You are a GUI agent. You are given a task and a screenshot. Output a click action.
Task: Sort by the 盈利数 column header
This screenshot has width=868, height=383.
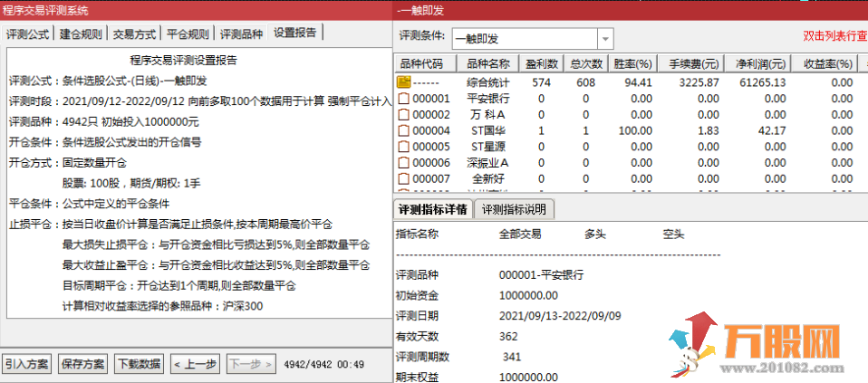pos(541,63)
